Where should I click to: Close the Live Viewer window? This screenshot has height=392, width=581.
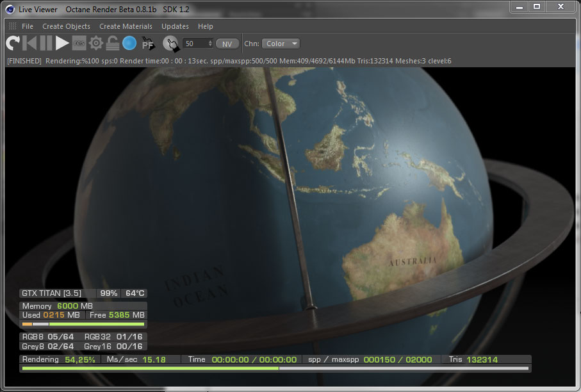point(561,6)
